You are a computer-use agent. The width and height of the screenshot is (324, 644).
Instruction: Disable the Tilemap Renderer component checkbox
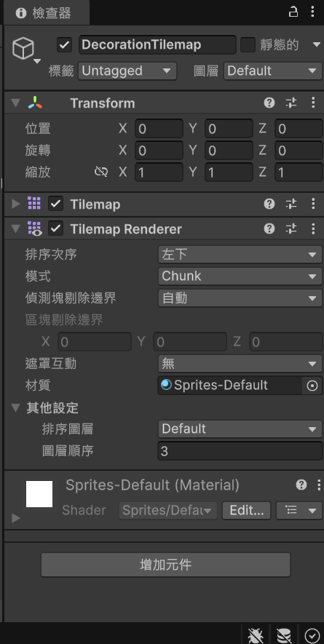tap(55, 228)
